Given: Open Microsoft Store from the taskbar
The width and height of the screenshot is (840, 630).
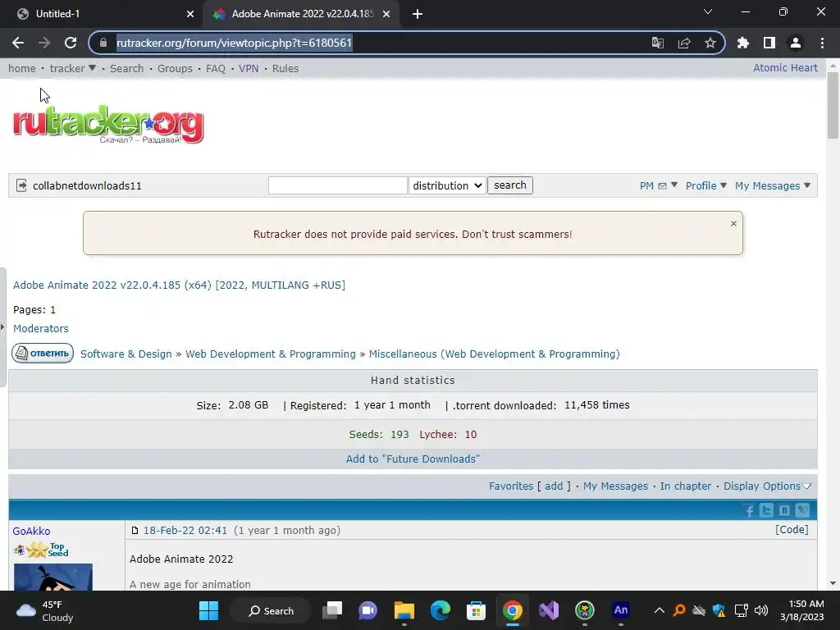Looking at the screenshot, I should click(477, 610).
